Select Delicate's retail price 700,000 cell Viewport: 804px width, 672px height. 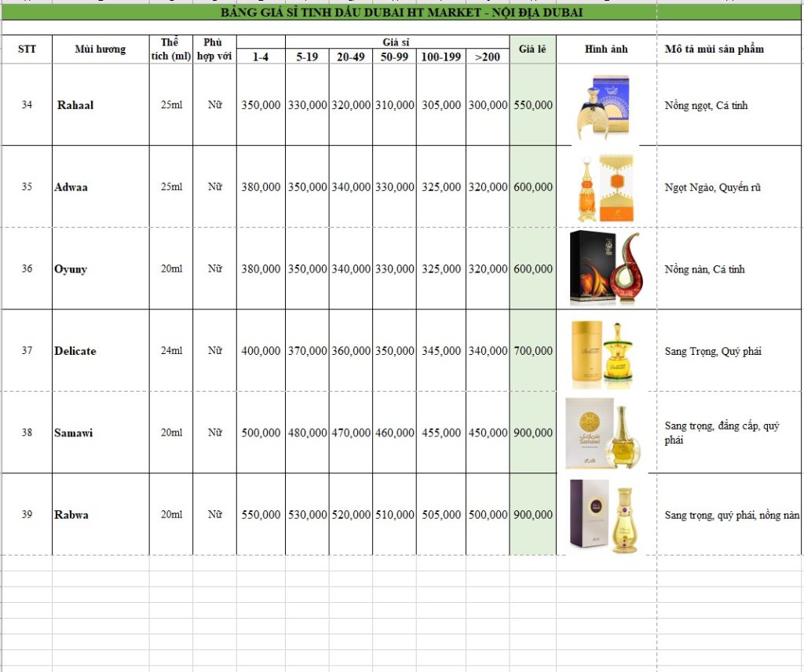click(x=532, y=351)
